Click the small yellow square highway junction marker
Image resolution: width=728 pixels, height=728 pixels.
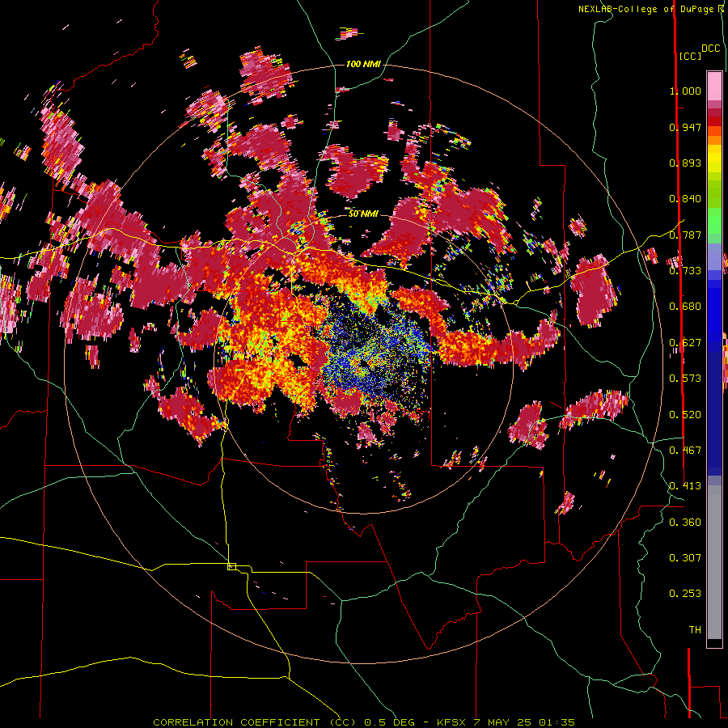[x=231, y=566]
